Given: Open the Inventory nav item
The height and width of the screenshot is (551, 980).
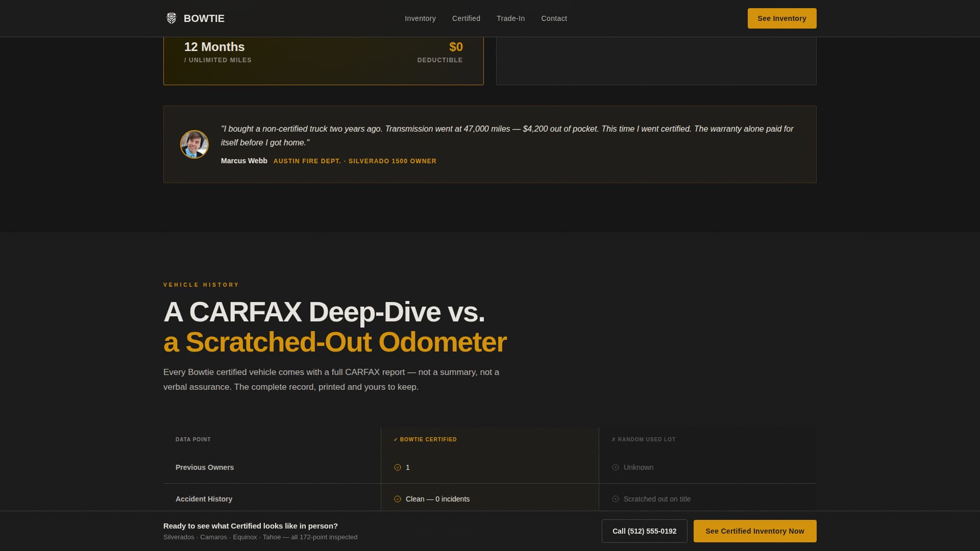Looking at the screenshot, I should point(420,18).
